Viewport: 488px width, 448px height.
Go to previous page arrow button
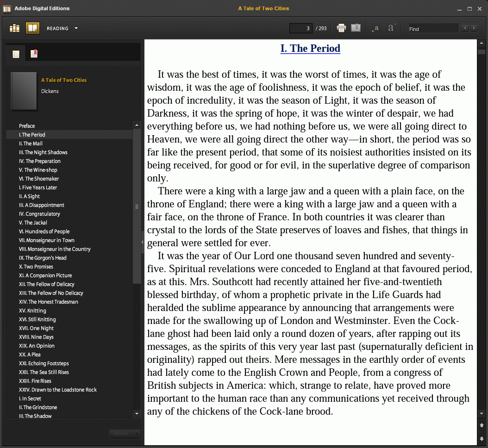pyautogui.click(x=482, y=425)
